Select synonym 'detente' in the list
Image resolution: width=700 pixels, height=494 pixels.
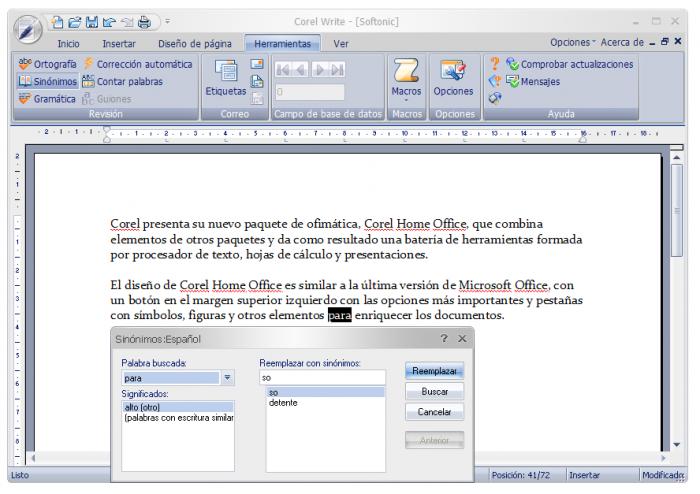tap(325, 403)
